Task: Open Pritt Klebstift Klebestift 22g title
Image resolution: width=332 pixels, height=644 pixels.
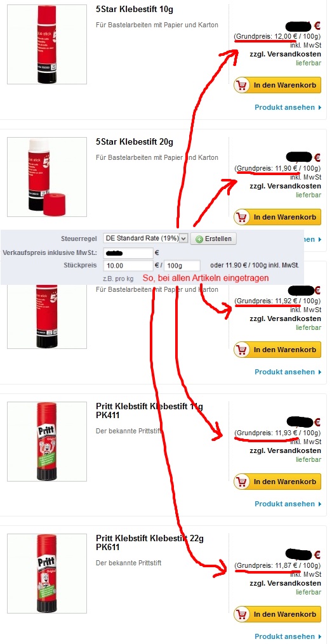Action: [150, 543]
